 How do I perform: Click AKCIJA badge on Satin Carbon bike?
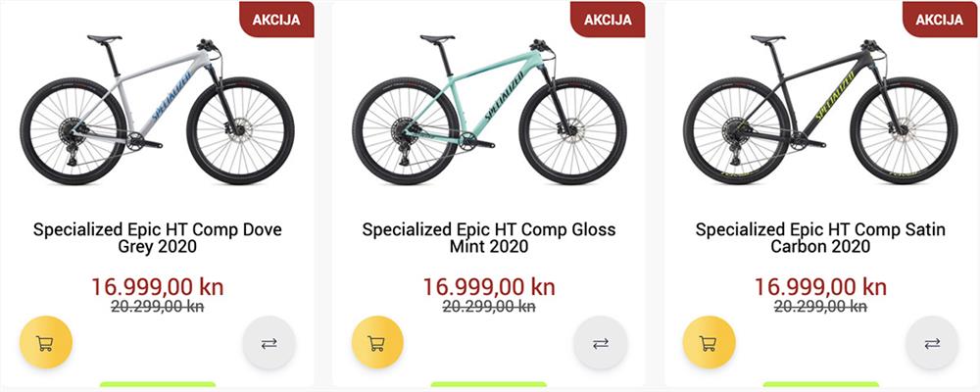tap(940, 20)
